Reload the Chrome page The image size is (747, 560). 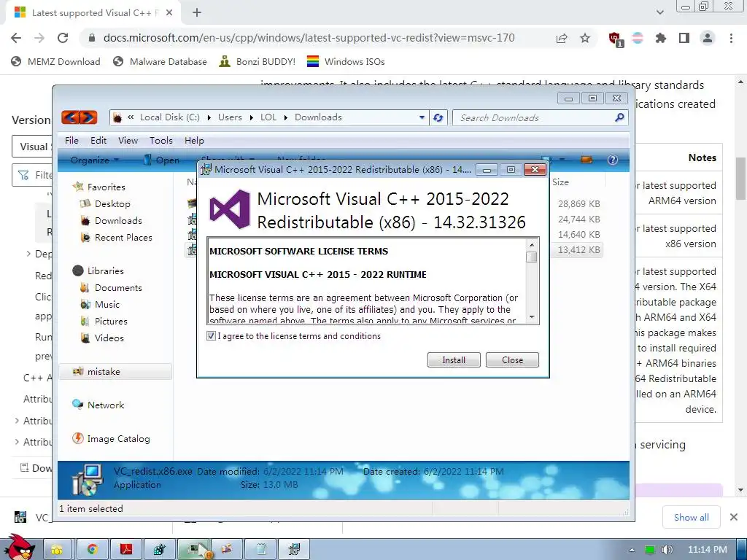63,38
